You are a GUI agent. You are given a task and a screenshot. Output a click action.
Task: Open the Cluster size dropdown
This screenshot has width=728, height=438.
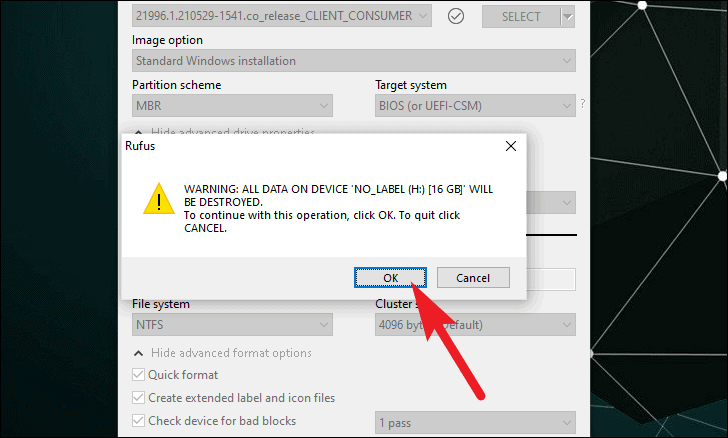pos(475,325)
